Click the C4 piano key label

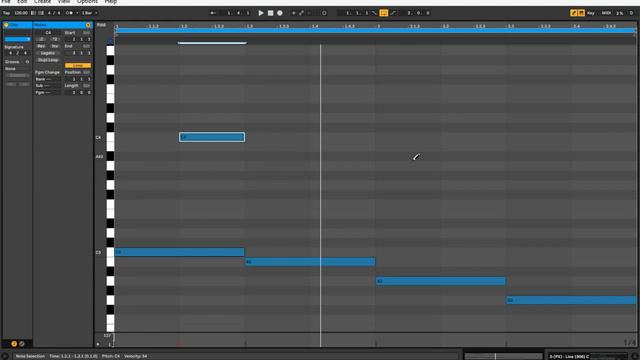tap(98, 138)
